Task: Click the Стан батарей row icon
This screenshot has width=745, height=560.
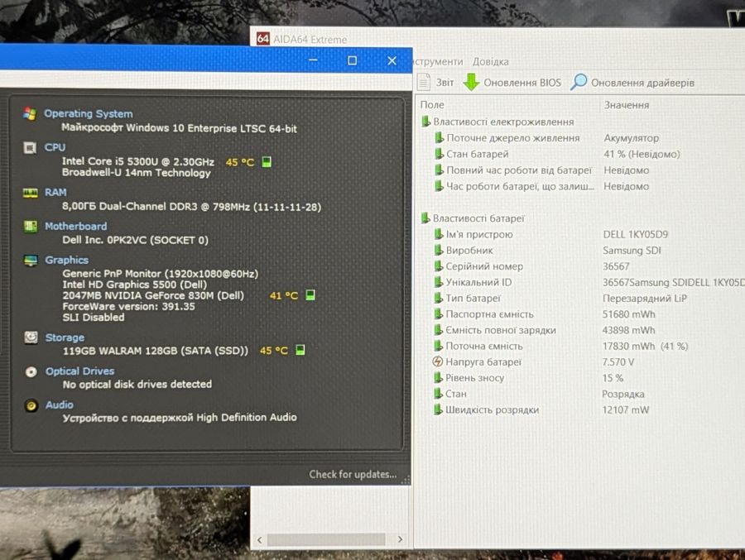Action: coord(439,154)
